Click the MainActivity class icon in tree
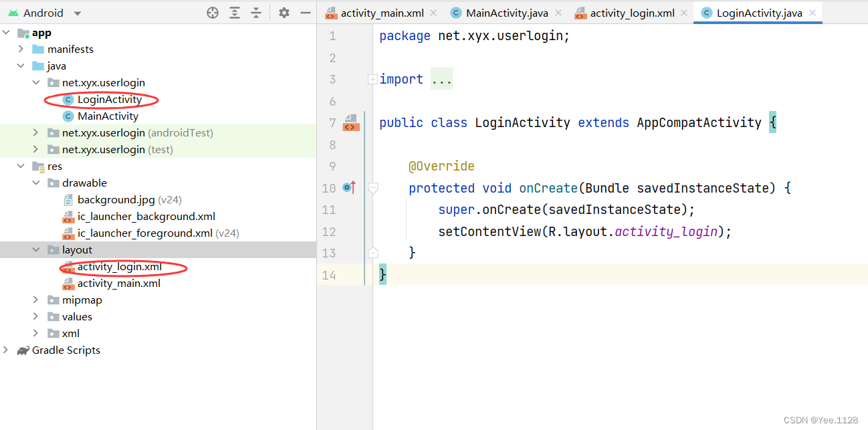This screenshot has height=430, width=868. click(x=68, y=116)
